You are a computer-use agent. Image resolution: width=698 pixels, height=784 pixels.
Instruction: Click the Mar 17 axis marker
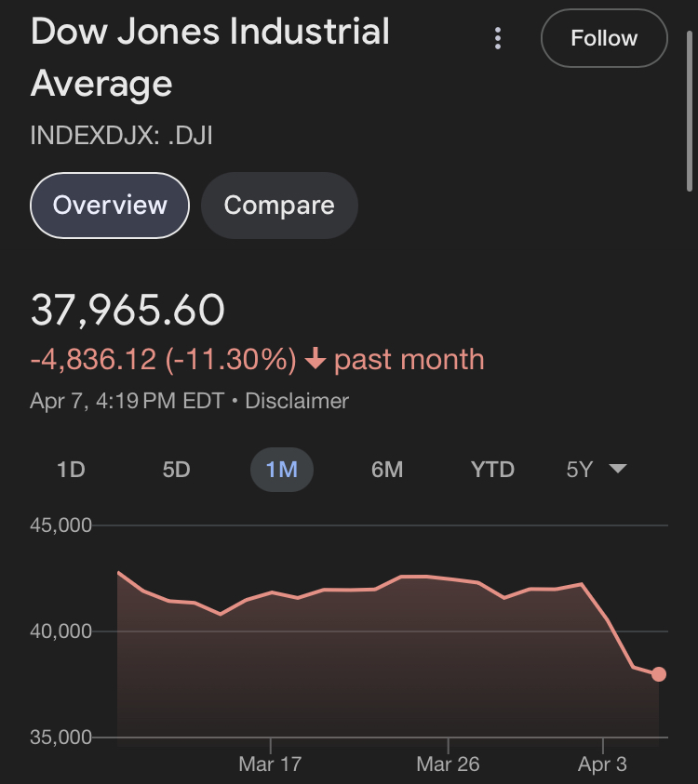[x=270, y=764]
